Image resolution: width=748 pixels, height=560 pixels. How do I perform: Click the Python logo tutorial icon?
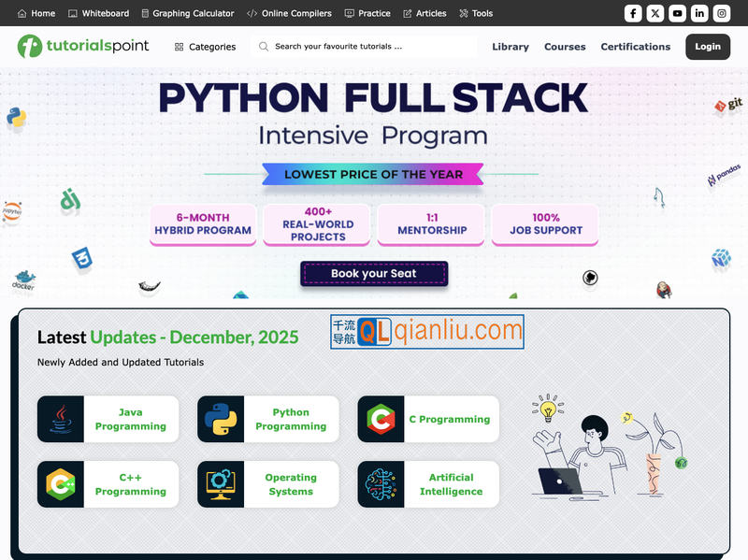221,419
